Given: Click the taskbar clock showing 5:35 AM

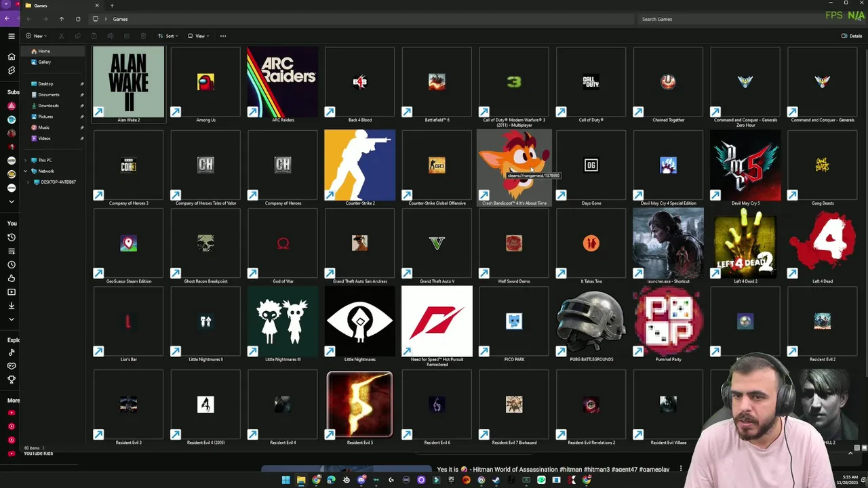Looking at the screenshot, I should coord(847,480).
